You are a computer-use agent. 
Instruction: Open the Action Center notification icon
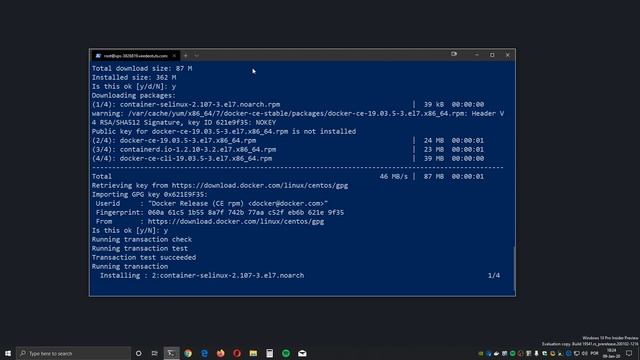629,353
